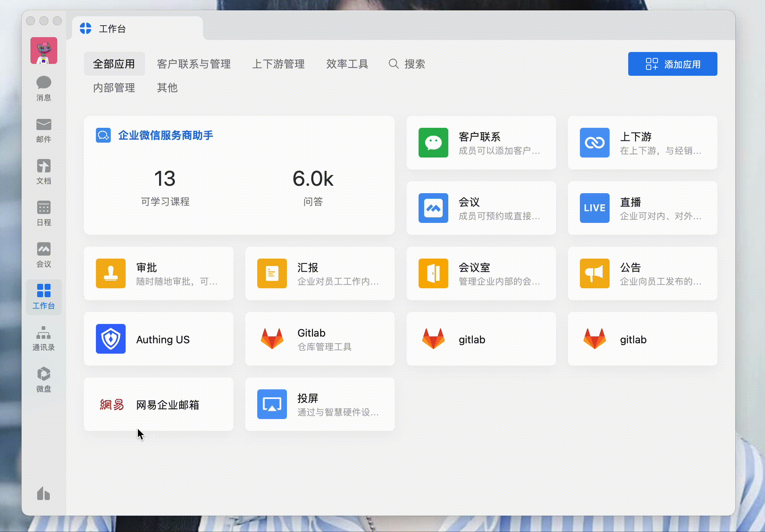Switch to 效率工具 tab
The height and width of the screenshot is (532, 765).
pyautogui.click(x=347, y=64)
